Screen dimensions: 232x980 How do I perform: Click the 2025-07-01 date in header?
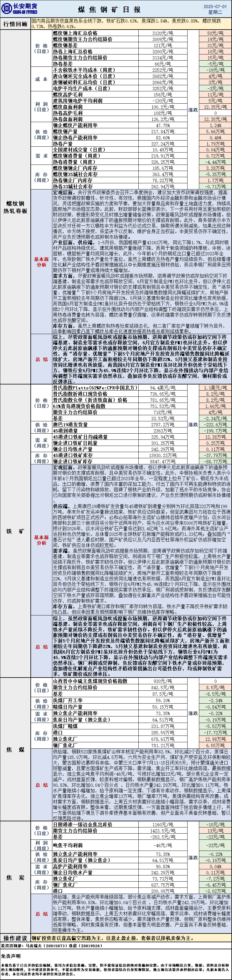[215, 6]
